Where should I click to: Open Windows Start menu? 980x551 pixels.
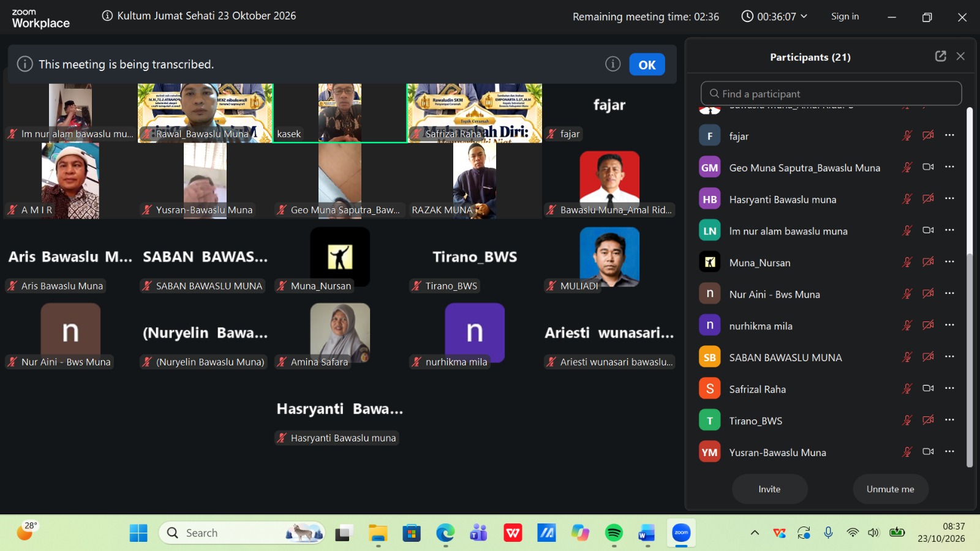138,533
